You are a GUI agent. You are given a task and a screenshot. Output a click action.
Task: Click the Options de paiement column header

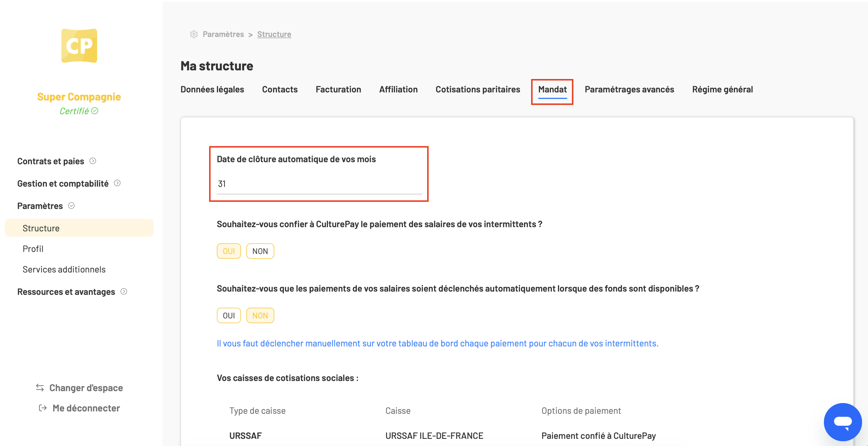coord(581,411)
